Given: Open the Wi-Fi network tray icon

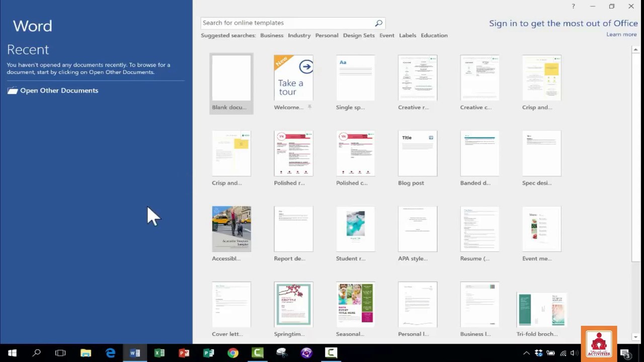Looking at the screenshot, I should (563, 353).
